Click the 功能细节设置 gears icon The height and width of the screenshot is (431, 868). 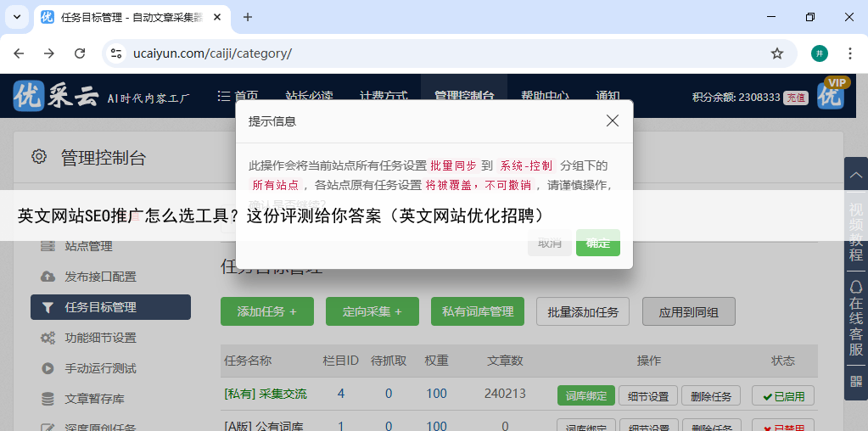click(48, 338)
